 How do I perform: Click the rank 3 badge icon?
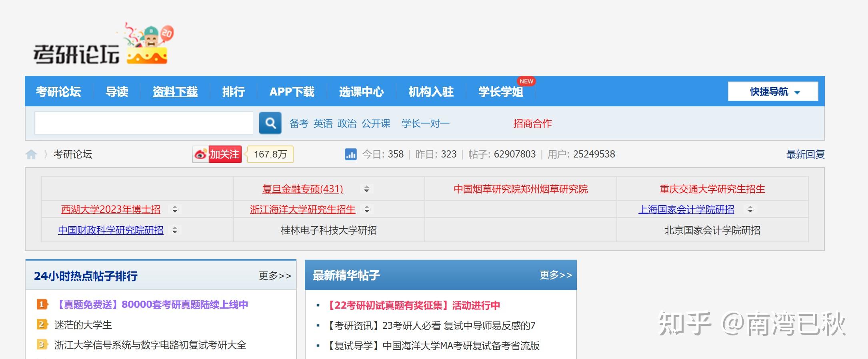(42, 345)
